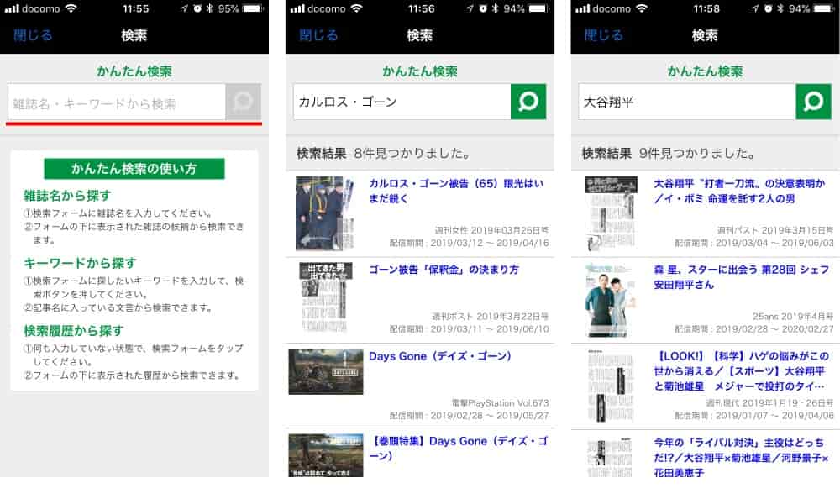Image resolution: width=840 pixels, height=504 pixels.
Task: Tap the Days Gone game artwork thumbnail
Action: (326, 370)
